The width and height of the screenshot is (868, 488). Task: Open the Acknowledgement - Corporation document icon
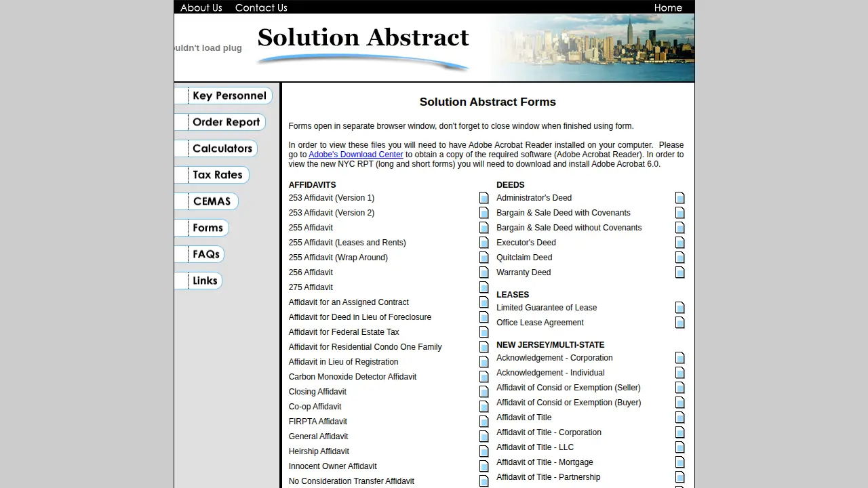pyautogui.click(x=680, y=358)
